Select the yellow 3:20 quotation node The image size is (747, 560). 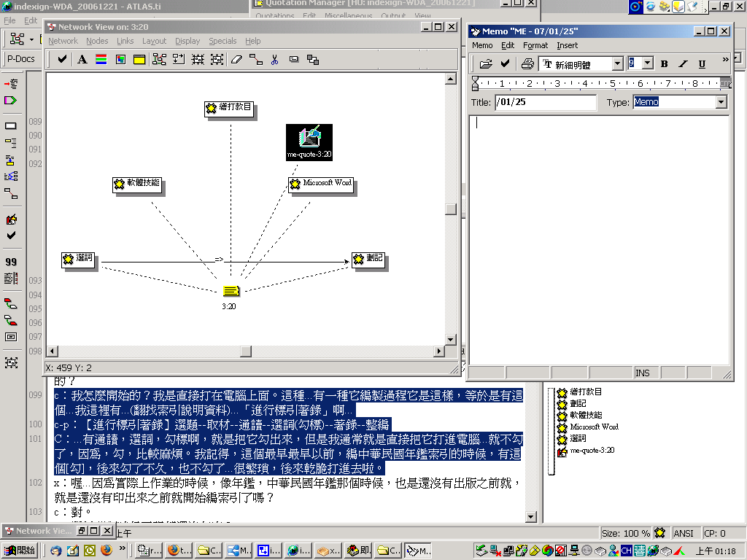pyautogui.click(x=231, y=291)
